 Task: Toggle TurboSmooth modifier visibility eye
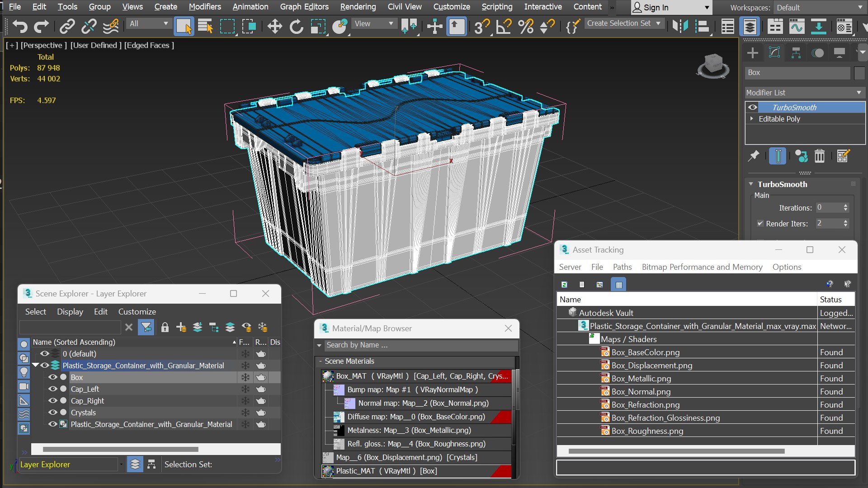[x=753, y=108]
